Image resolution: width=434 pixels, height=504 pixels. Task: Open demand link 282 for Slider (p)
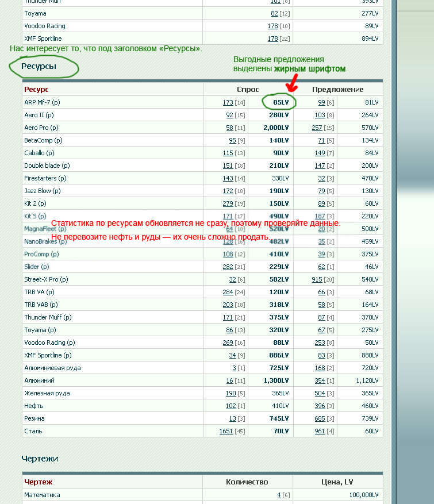228,267
